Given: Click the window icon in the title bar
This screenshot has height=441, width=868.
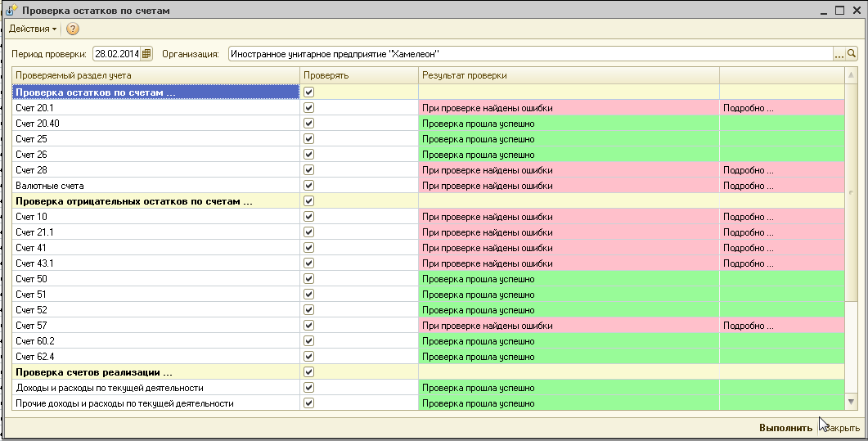Looking at the screenshot, I should (x=11, y=11).
